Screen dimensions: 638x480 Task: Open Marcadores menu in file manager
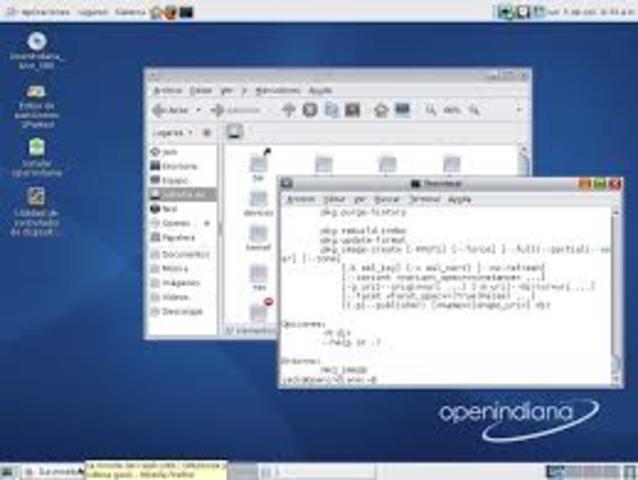pos(278,90)
